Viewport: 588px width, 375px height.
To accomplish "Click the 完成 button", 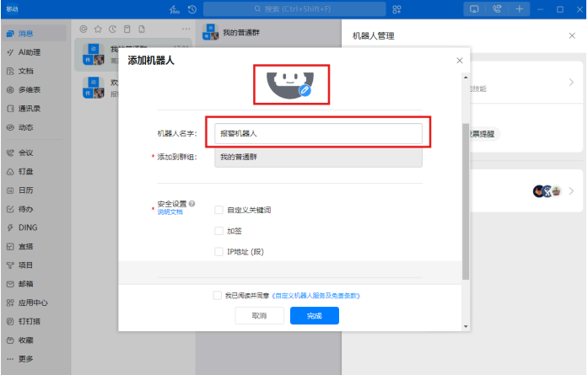I will [314, 315].
